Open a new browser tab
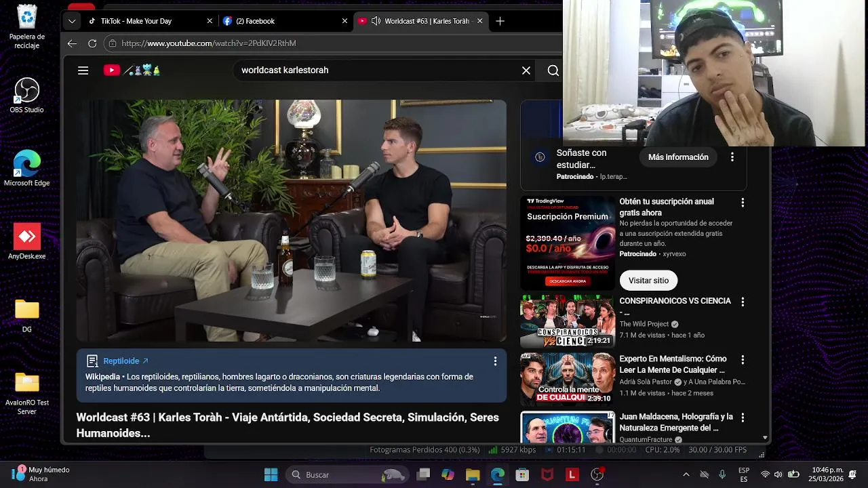868x488 pixels. [x=500, y=21]
